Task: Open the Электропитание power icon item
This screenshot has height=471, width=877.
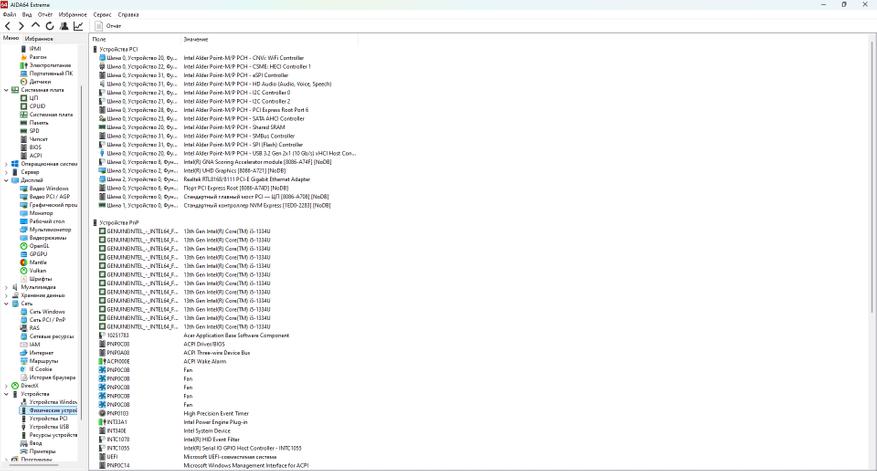Action: coord(23,65)
